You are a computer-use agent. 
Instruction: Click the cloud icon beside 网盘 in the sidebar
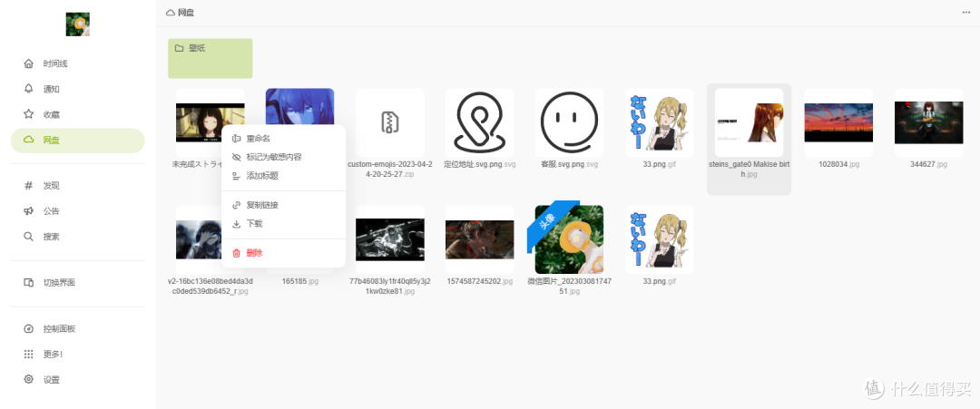(x=28, y=140)
